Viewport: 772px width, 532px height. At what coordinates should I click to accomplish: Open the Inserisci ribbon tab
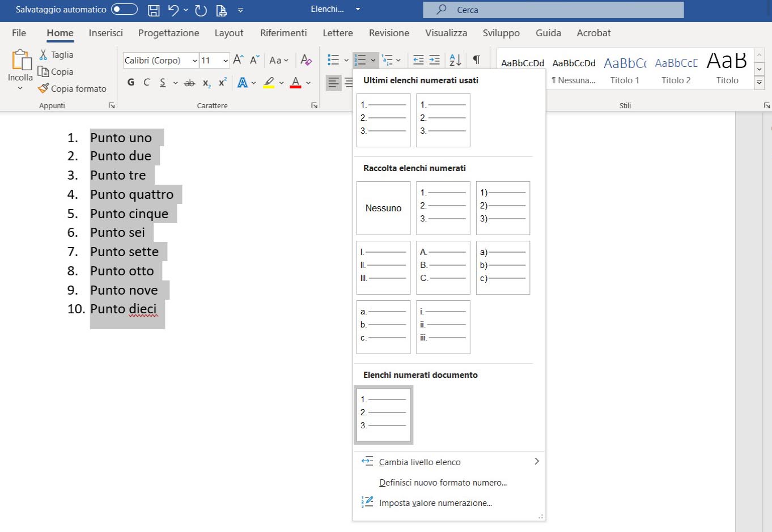point(105,33)
